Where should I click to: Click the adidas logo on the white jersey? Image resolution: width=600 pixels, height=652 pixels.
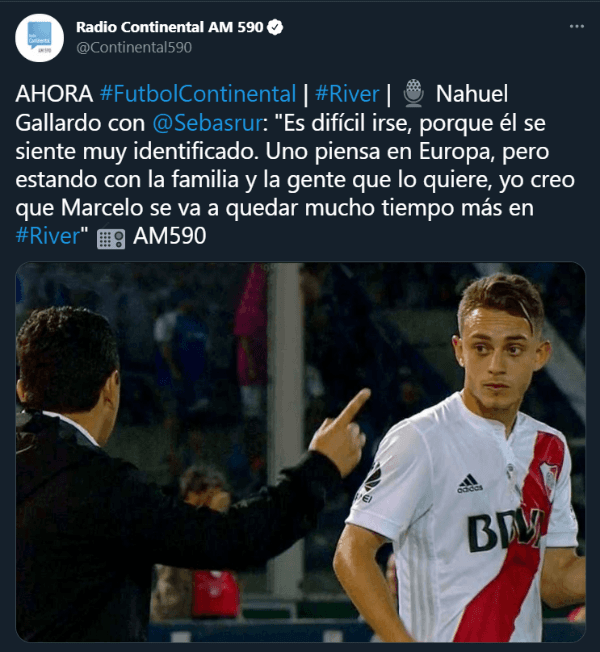click(470, 484)
